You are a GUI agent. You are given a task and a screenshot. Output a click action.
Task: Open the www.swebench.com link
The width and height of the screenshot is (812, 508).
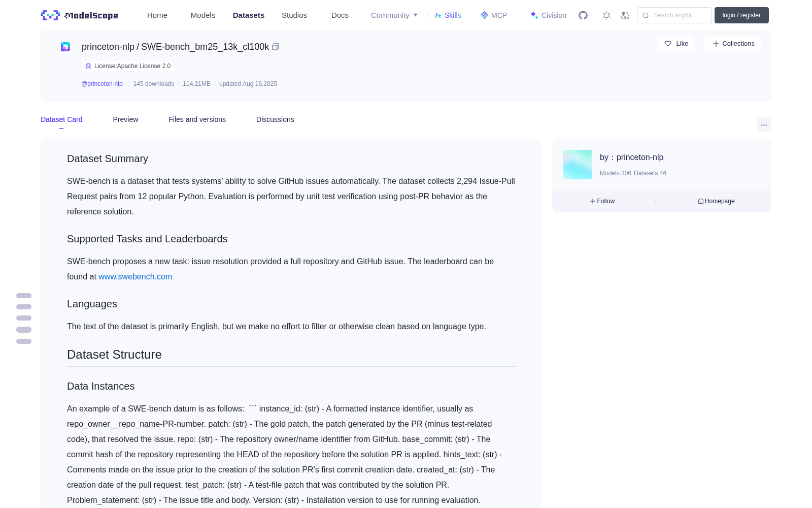[136, 276]
